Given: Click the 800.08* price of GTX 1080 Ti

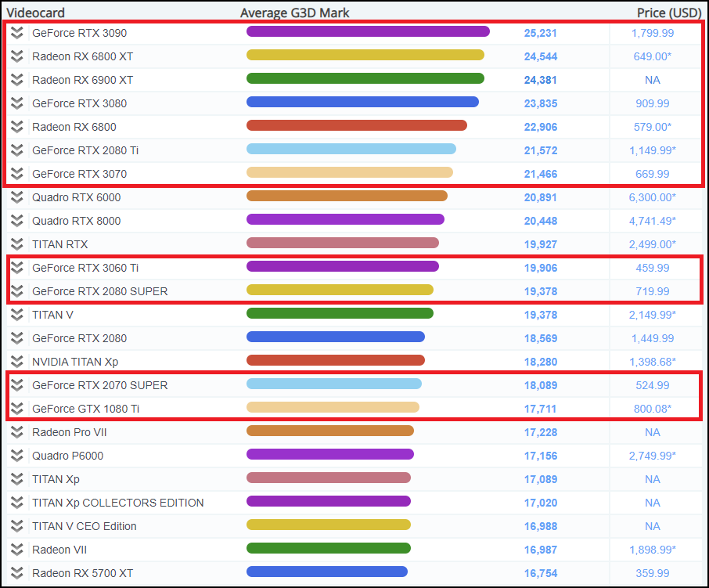Looking at the screenshot, I should [x=653, y=409].
